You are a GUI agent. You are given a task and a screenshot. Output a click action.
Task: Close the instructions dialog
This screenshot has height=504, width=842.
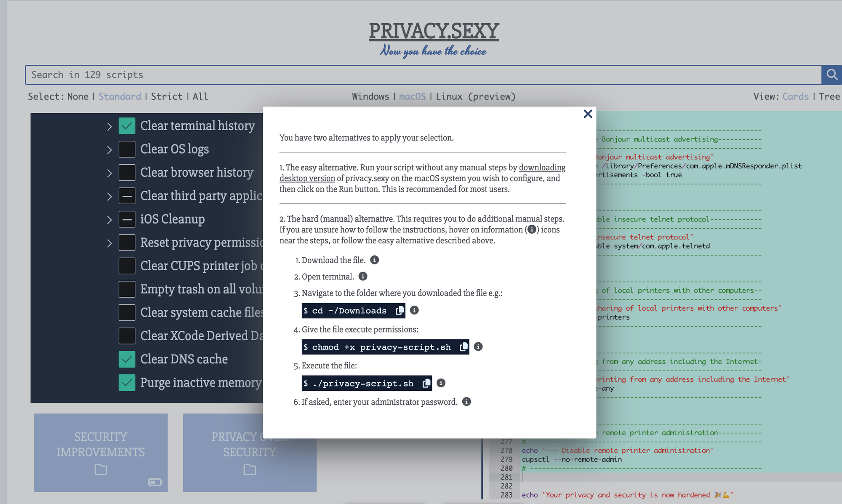click(588, 114)
